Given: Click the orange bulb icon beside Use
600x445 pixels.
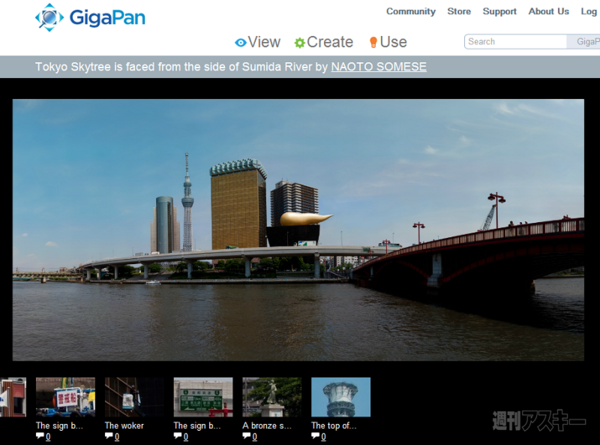Looking at the screenshot, I should [373, 42].
